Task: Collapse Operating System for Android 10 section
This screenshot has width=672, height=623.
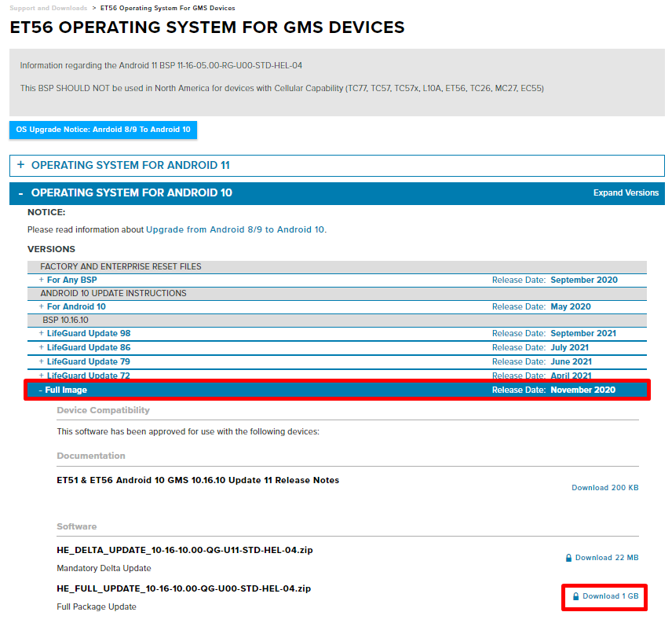Action: point(337,193)
